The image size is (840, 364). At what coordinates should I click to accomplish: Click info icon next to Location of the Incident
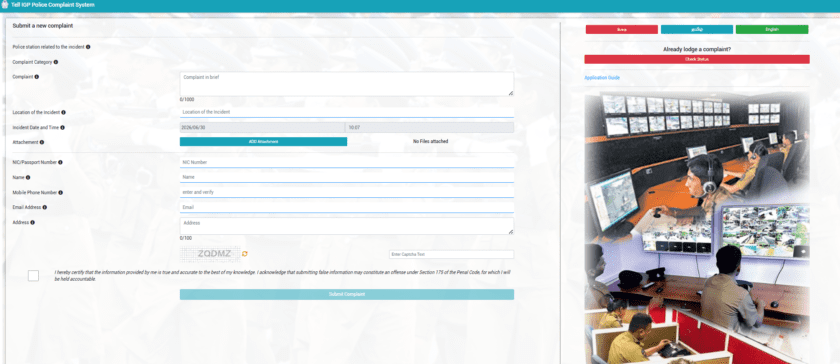click(63, 113)
